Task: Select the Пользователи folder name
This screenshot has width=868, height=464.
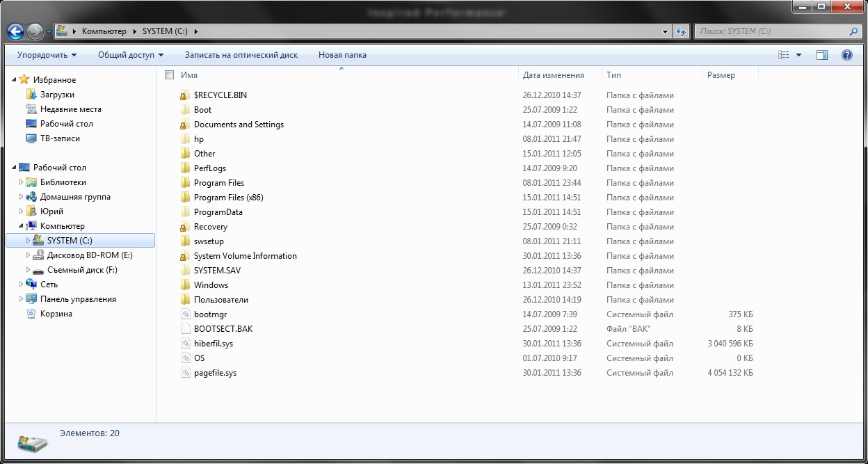Action: 221,300
